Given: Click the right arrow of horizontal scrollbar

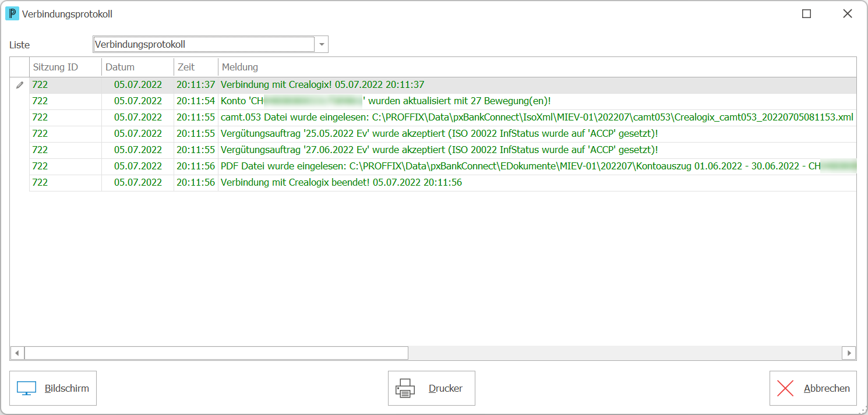Looking at the screenshot, I should pos(849,353).
